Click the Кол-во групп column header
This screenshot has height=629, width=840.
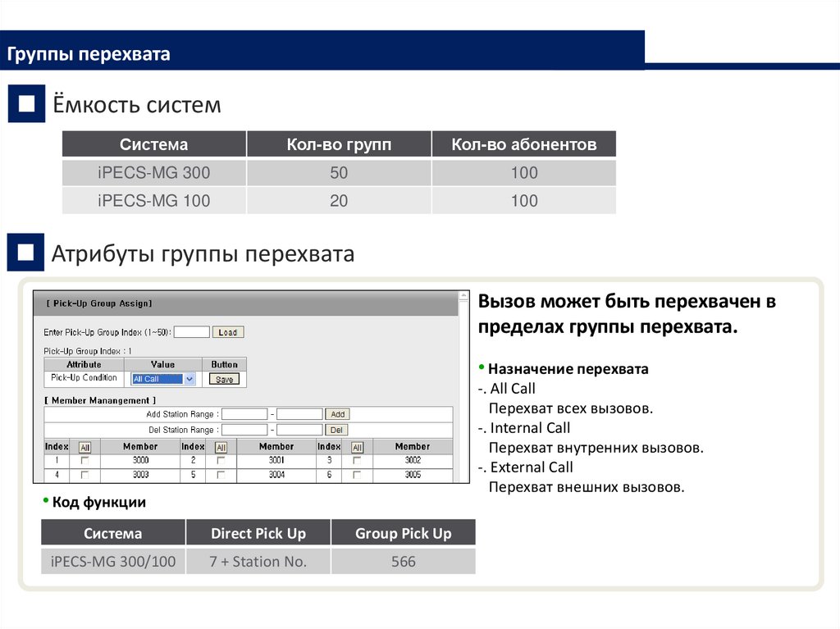(339, 144)
